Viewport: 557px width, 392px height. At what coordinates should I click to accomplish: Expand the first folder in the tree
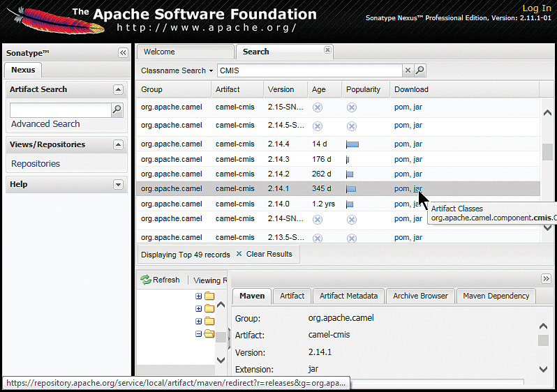[x=199, y=296]
